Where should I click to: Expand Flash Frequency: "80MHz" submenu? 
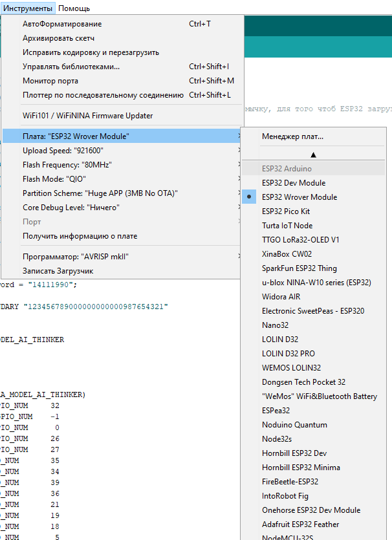(122, 165)
